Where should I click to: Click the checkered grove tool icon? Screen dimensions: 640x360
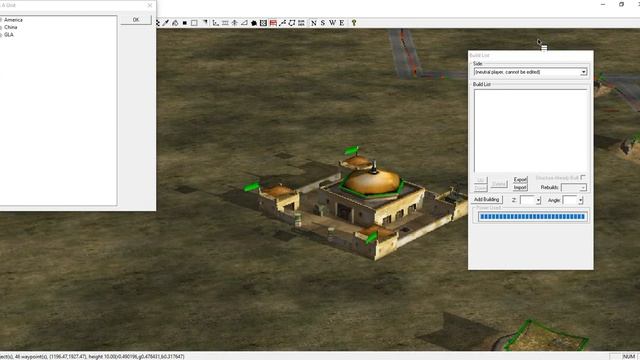(x=263, y=23)
